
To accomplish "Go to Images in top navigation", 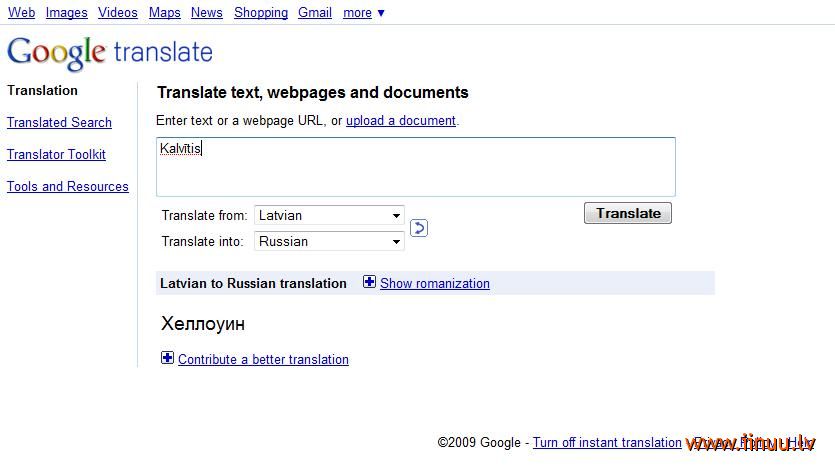I will pyautogui.click(x=67, y=12).
